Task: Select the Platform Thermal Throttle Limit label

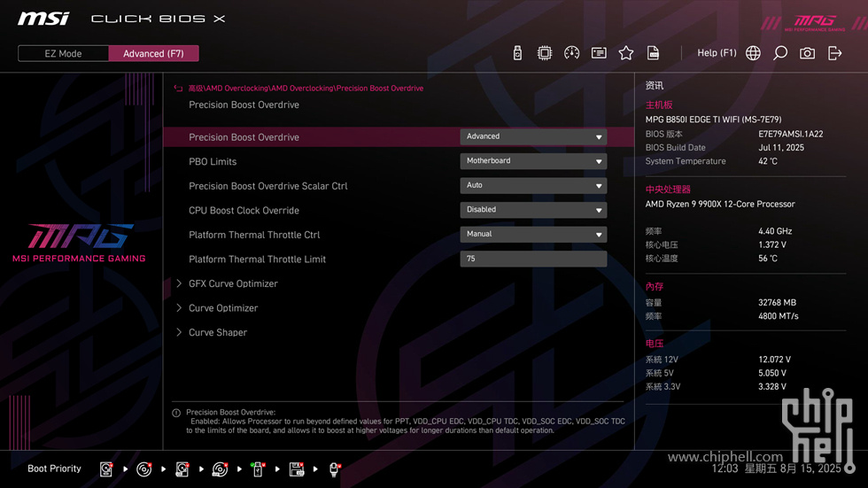Action: click(x=257, y=259)
